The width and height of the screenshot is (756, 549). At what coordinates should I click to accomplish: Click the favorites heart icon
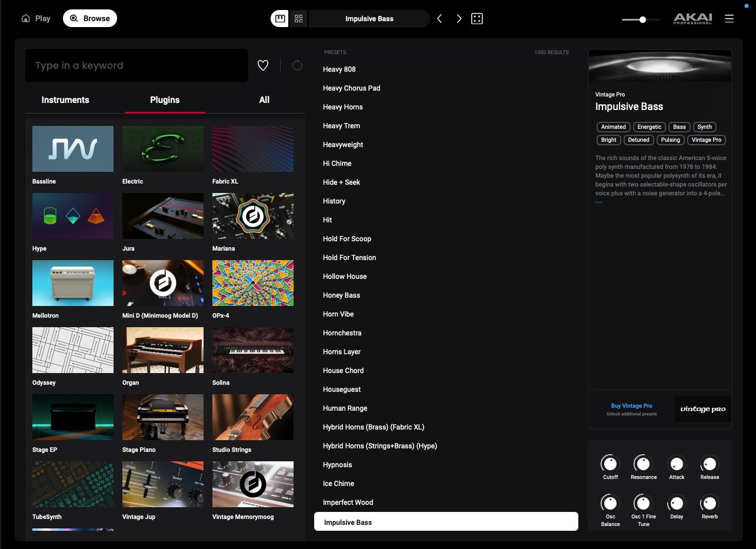263,65
